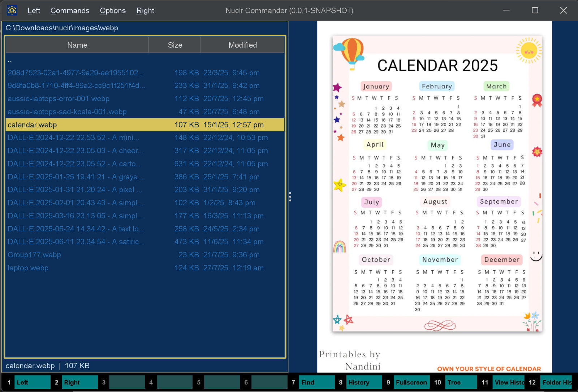Select DALL·E 2025-02-01 20.43.43 file

click(145, 202)
